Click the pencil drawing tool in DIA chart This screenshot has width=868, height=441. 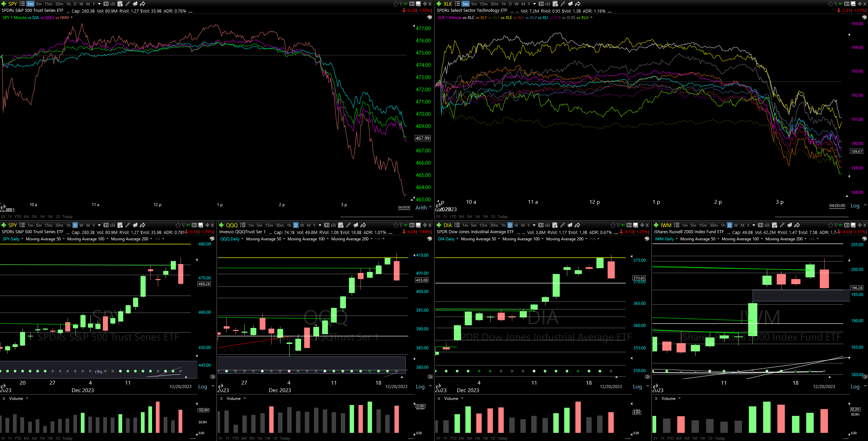coord(562,225)
